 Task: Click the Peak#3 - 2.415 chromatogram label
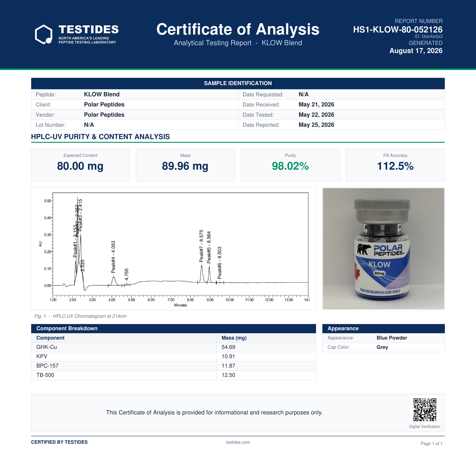(80, 215)
